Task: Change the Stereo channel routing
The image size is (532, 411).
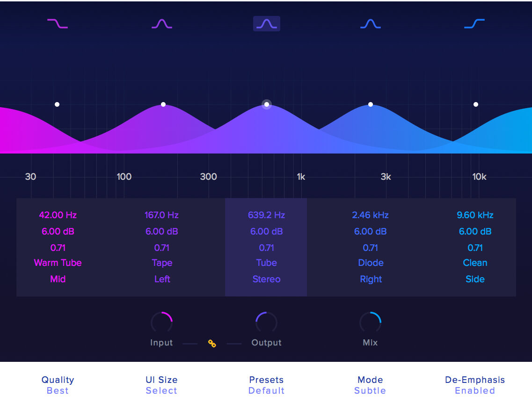Action: click(266, 279)
